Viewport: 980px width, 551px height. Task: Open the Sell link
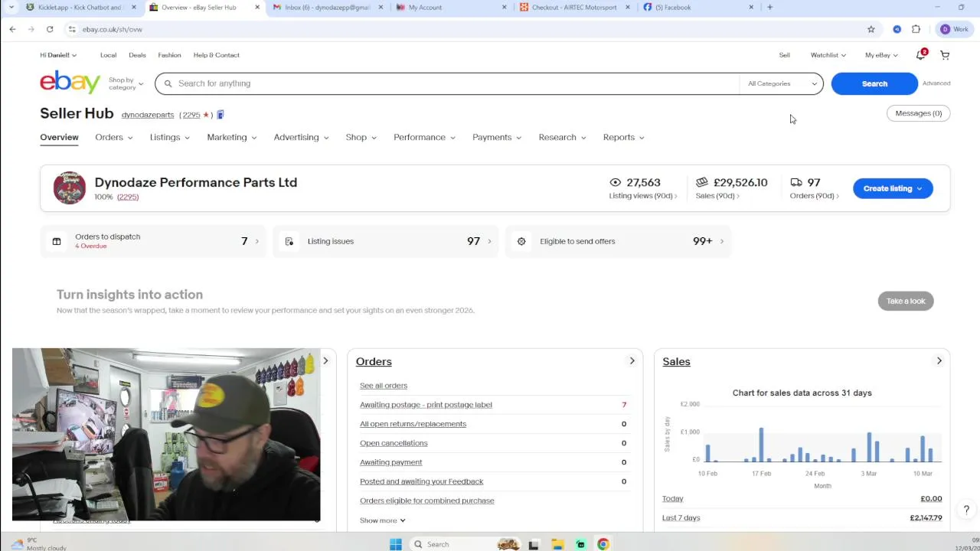785,55
